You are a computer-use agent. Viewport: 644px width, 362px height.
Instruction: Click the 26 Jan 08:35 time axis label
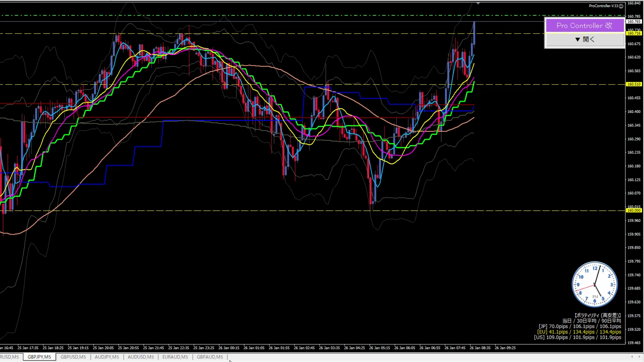(480, 348)
